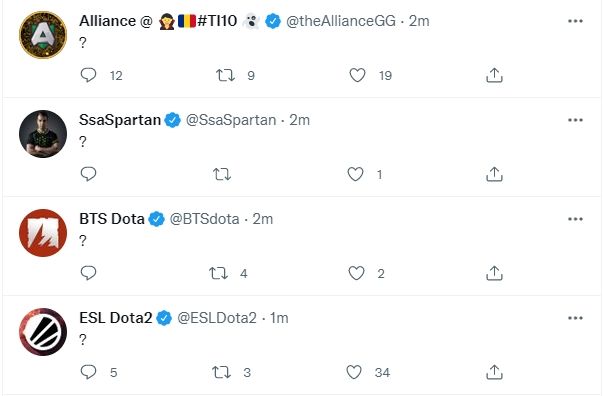Viewport: 604px width, 396px height.
Task: Like the ESL Dota2 tweet
Action: 354,372
